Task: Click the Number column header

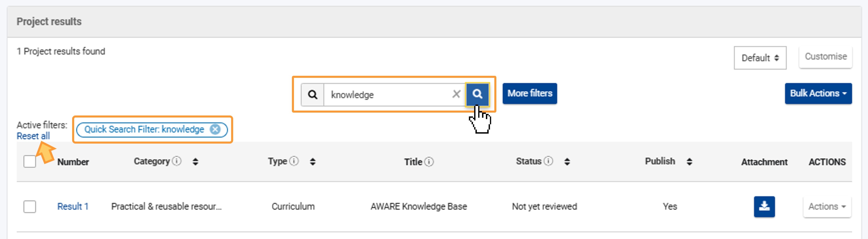Action: [73, 162]
